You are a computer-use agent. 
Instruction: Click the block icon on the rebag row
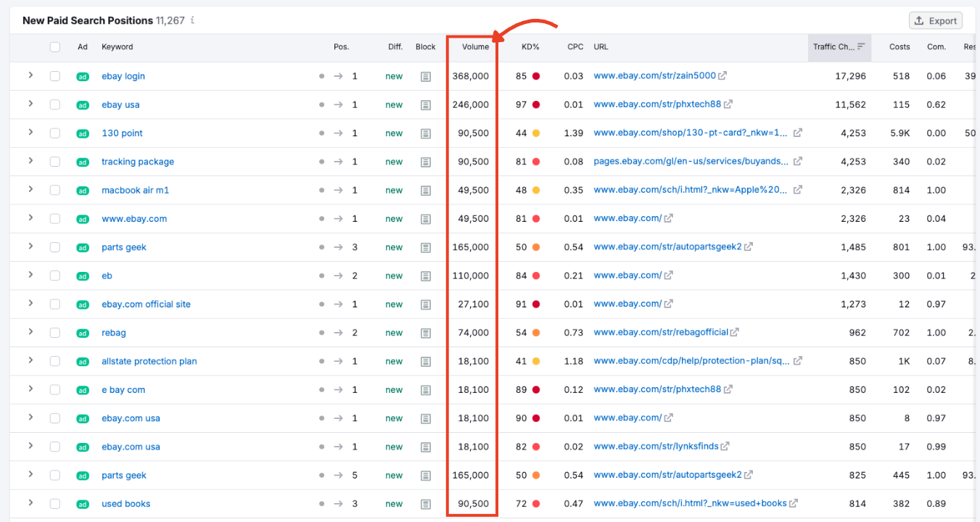(x=426, y=332)
